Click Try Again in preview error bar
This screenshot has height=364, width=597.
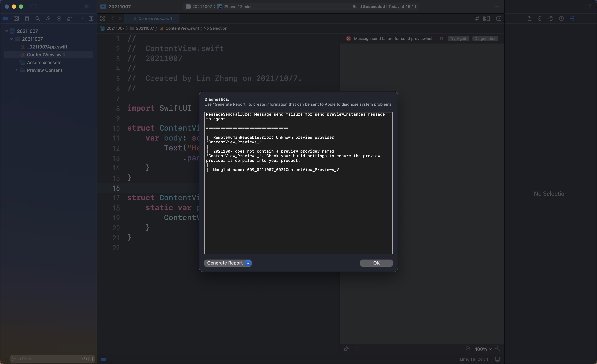coord(458,39)
